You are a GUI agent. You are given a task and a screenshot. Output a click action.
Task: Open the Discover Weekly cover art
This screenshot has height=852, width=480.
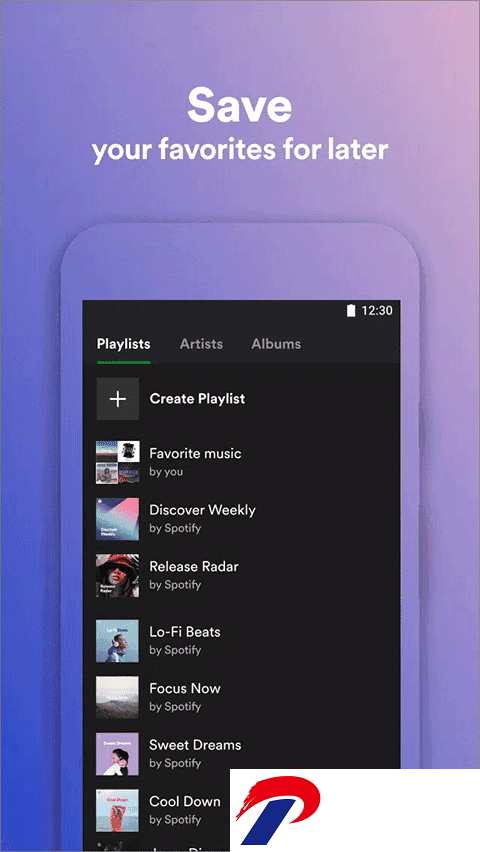pos(117,518)
